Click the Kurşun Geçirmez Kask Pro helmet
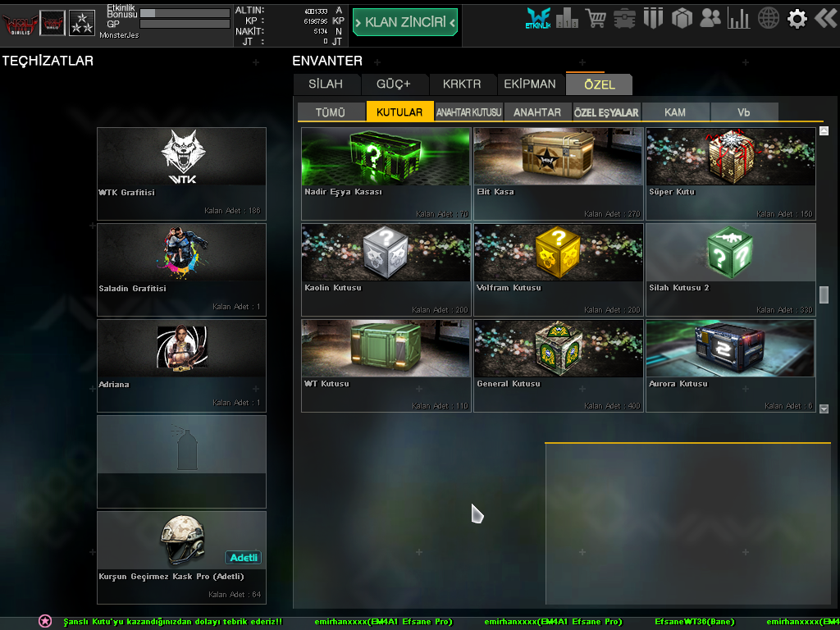840x630 pixels. 181,558
